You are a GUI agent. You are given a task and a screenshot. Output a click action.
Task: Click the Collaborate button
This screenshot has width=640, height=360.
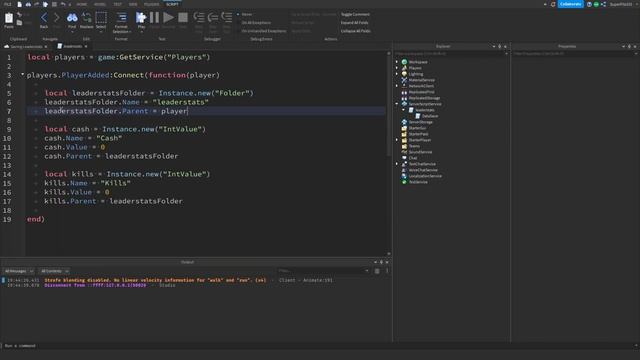coord(570,4)
